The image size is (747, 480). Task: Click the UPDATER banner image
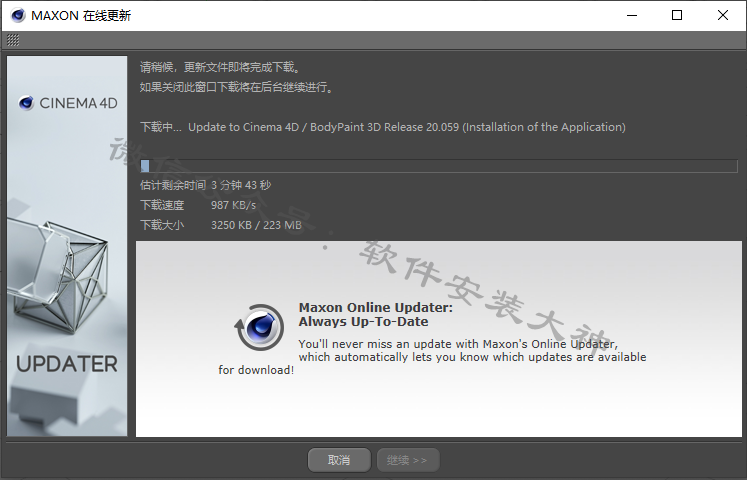[67, 246]
